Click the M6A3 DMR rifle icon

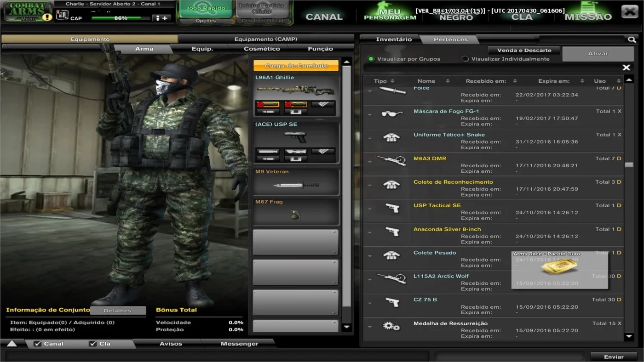(391, 160)
